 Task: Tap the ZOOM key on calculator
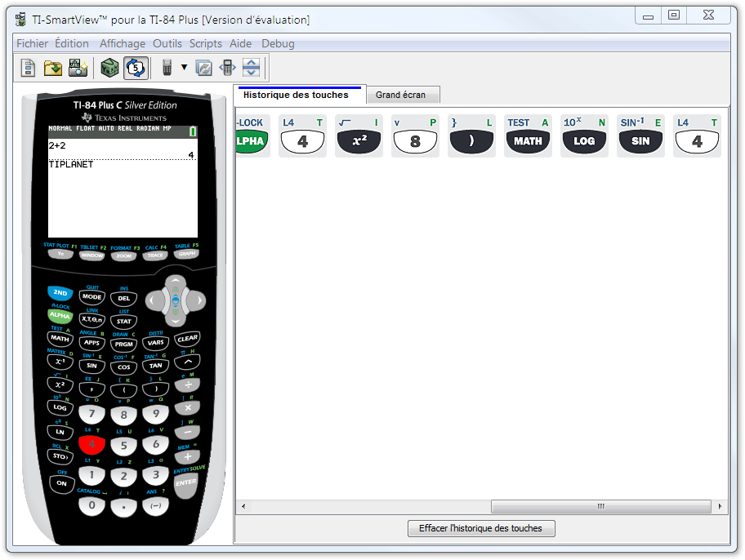[x=123, y=256]
